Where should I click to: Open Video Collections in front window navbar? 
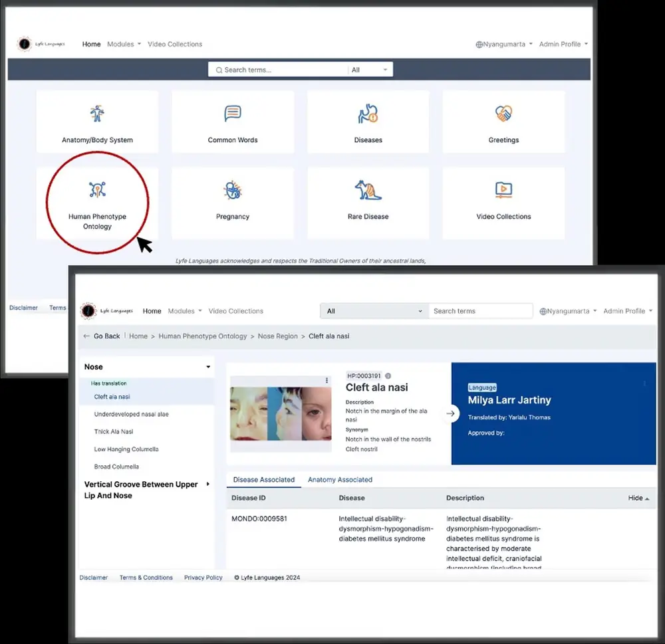(236, 311)
